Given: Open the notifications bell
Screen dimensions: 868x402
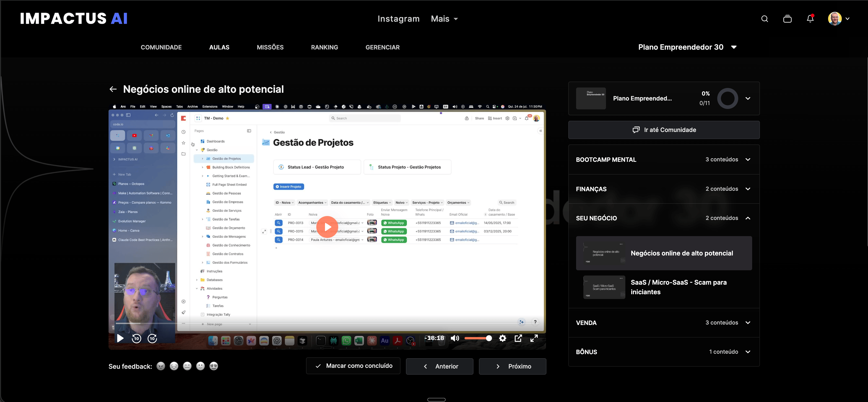Looking at the screenshot, I should 810,19.
